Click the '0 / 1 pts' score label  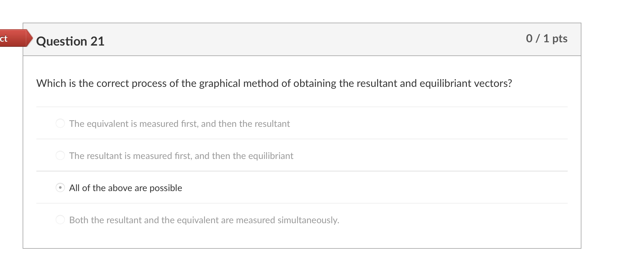pos(547,38)
